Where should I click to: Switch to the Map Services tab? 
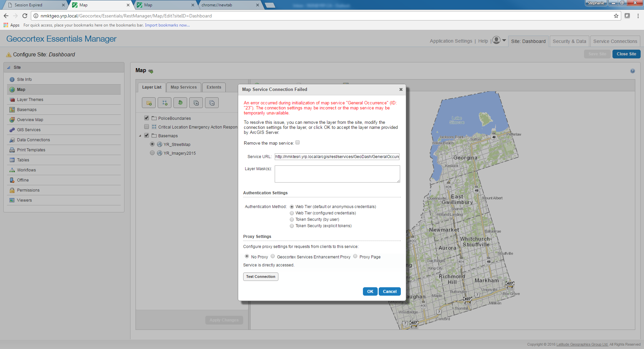pos(184,87)
